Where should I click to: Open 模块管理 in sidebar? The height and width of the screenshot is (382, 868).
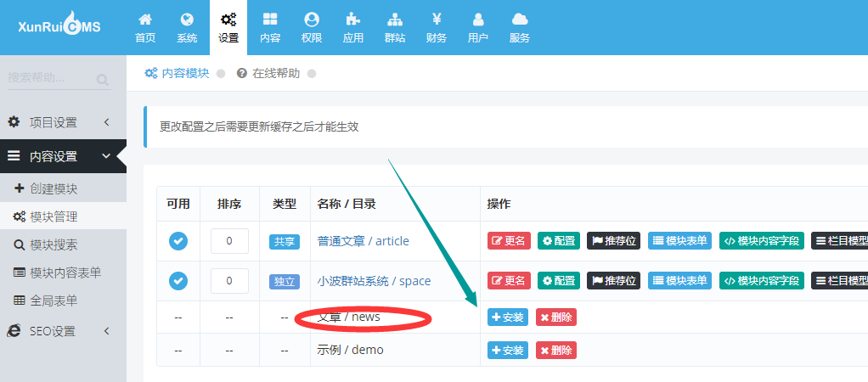63,217
